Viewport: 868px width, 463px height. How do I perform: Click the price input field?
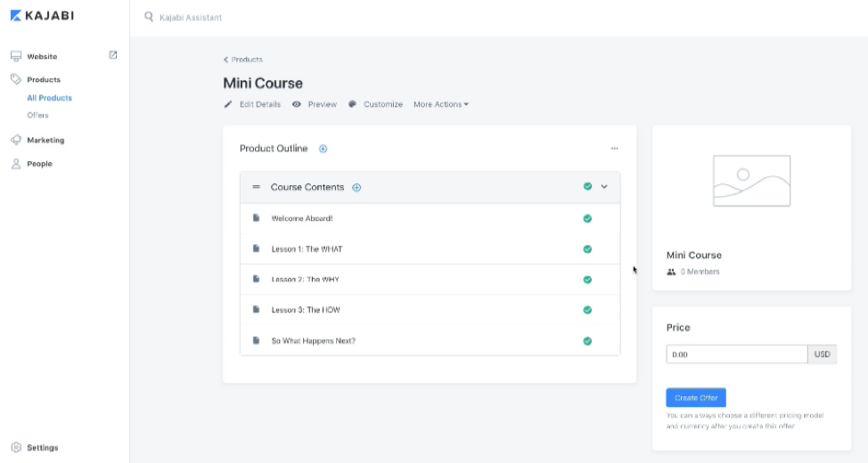coord(736,354)
